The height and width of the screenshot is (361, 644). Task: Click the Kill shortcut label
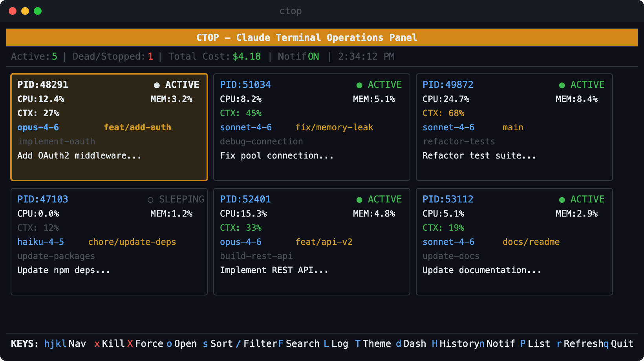point(110,344)
